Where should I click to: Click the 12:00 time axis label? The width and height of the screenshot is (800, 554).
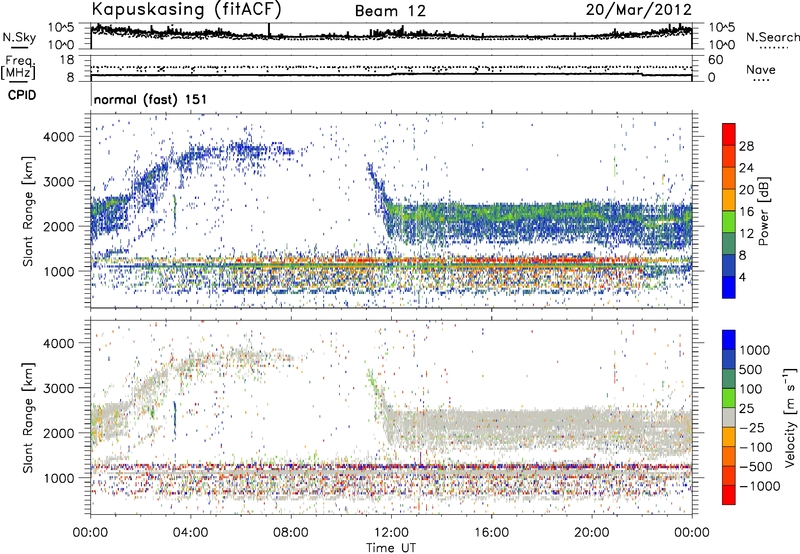tap(391, 533)
